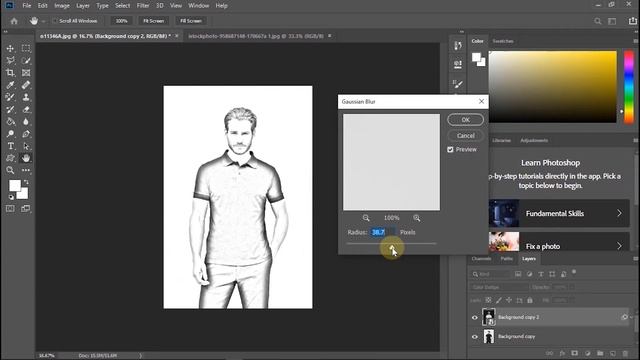
Task: Switch to the Channels tab
Action: point(481,259)
